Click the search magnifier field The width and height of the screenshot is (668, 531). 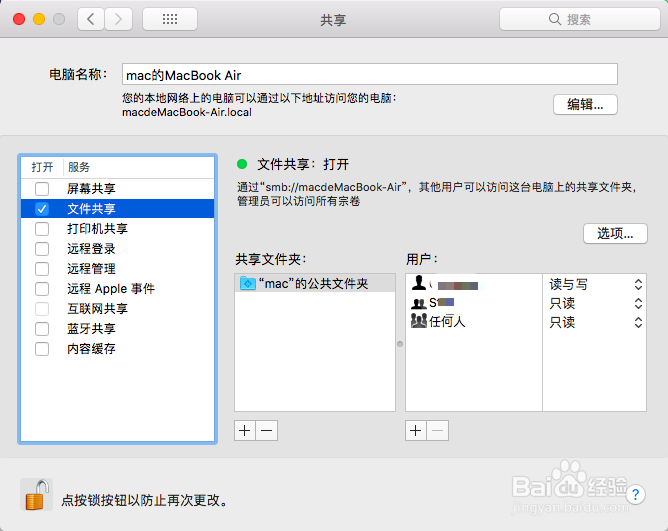(x=580, y=19)
